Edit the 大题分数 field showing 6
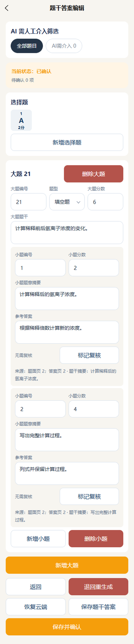Image resolution: width=134 pixels, height=644 pixels. pos(105,202)
